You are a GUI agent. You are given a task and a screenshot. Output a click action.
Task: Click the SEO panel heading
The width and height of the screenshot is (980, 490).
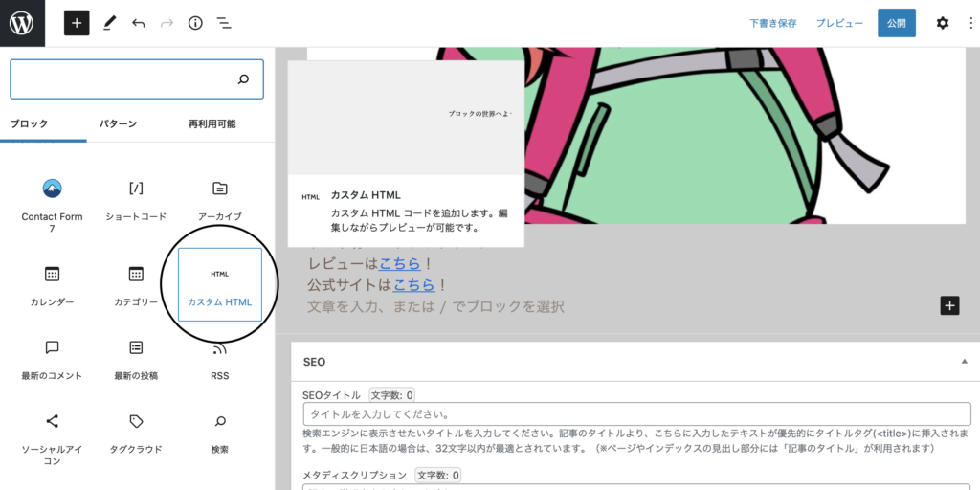point(314,362)
